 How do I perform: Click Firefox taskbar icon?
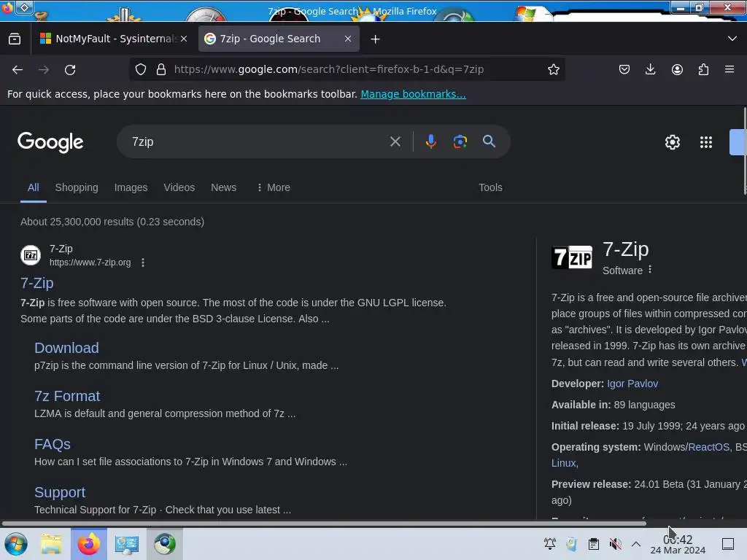click(88, 544)
